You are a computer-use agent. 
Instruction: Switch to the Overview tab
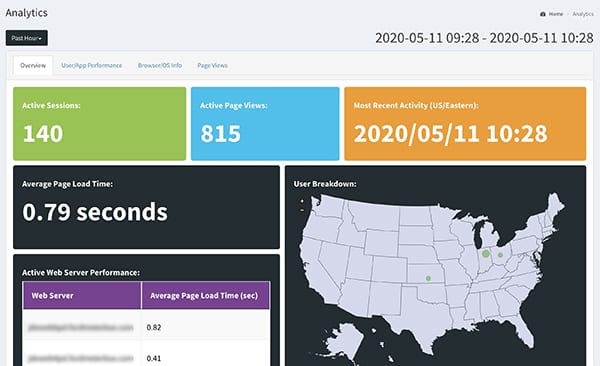click(33, 65)
